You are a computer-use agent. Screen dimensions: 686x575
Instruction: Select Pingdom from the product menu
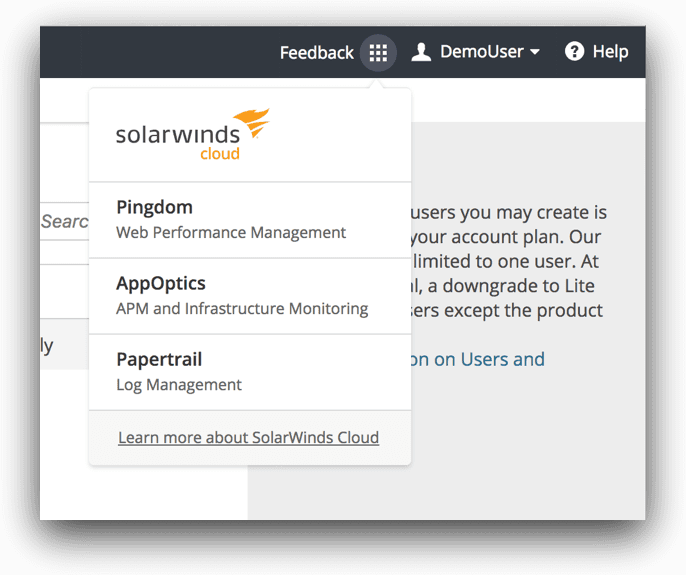pos(154,207)
